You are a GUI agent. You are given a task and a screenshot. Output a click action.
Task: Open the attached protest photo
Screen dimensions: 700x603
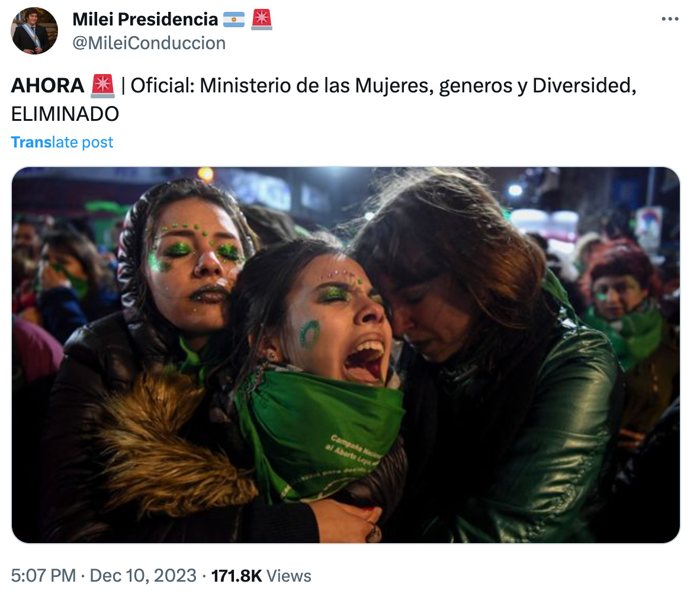click(x=345, y=355)
